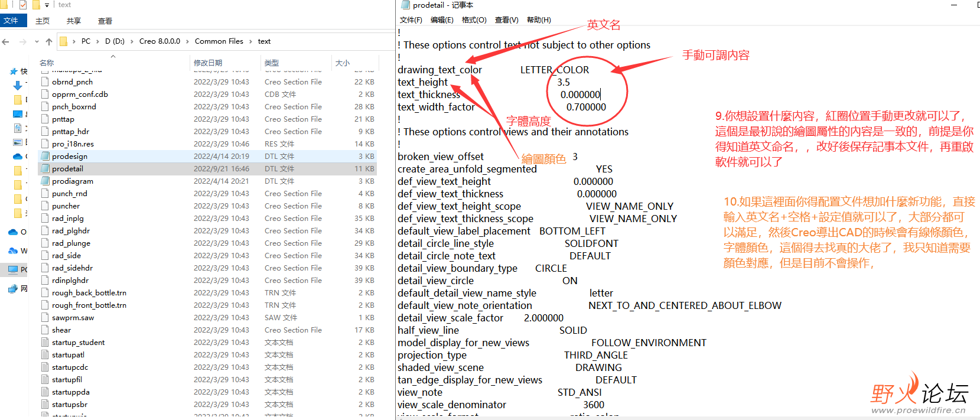Screen dimensions: 980x420
Task: Expand the chevron after PC in the address bar
Action: click(x=97, y=41)
